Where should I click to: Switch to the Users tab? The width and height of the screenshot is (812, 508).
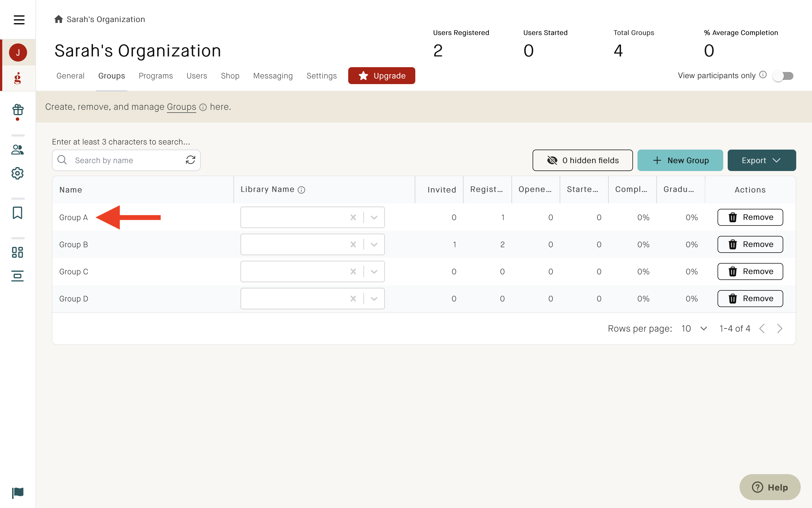[197, 76]
